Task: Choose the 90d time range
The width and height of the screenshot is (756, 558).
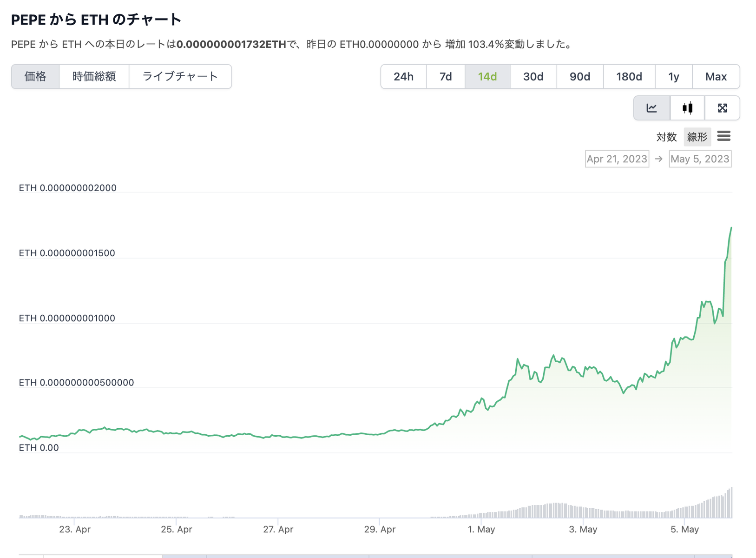Action: point(580,76)
